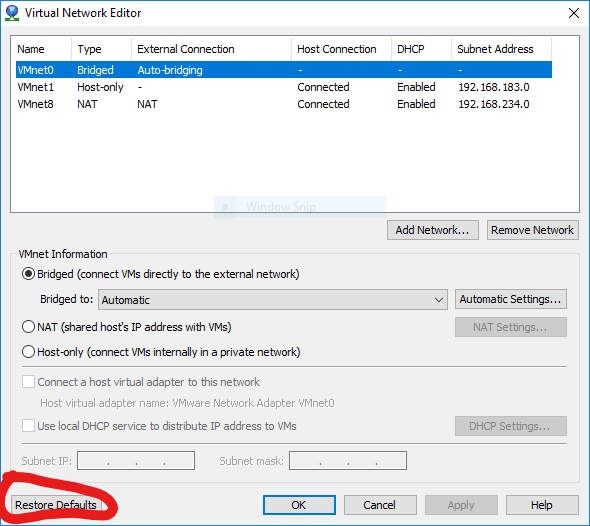590x526 pixels.
Task: Open Help for the network editor
Action: tap(542, 505)
